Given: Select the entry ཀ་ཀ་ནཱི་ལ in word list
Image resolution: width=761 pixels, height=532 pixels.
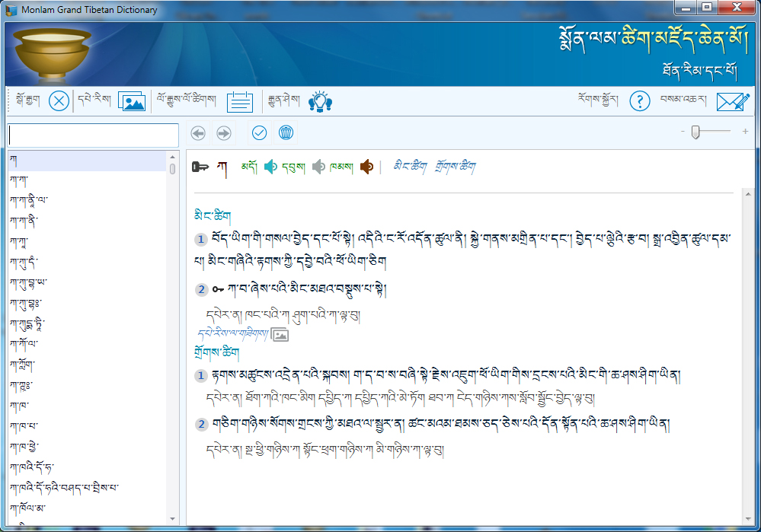Looking at the screenshot, I should tap(88, 201).
